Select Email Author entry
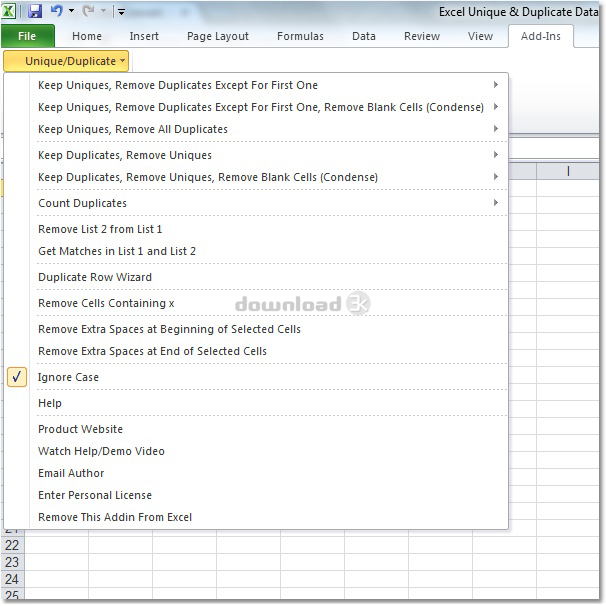The image size is (606, 606). click(71, 473)
